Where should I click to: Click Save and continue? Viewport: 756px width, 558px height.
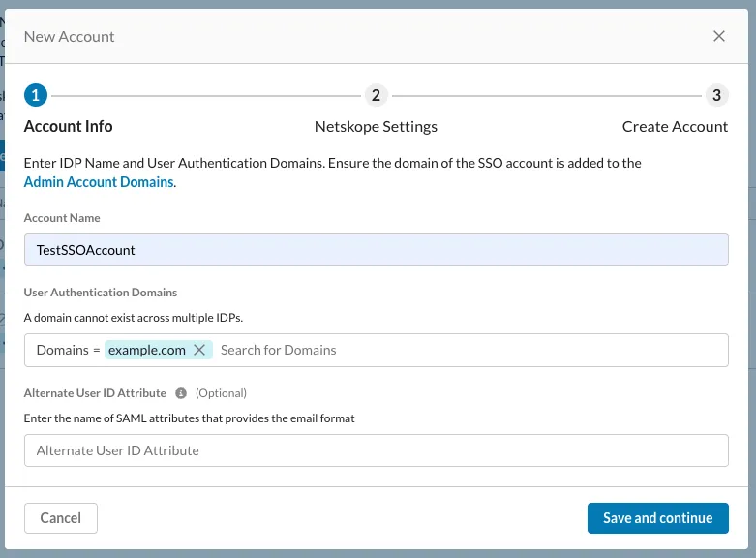click(657, 518)
